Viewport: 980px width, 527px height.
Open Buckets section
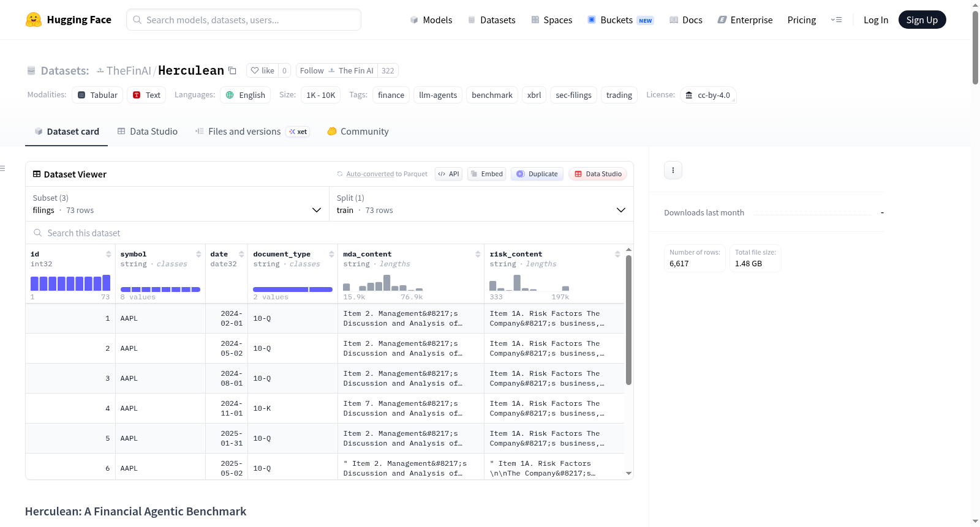620,20
